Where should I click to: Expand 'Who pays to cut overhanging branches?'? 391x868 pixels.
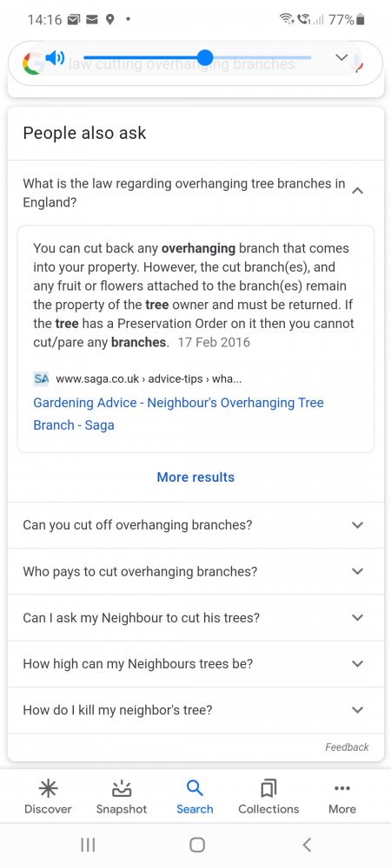pyautogui.click(x=195, y=571)
